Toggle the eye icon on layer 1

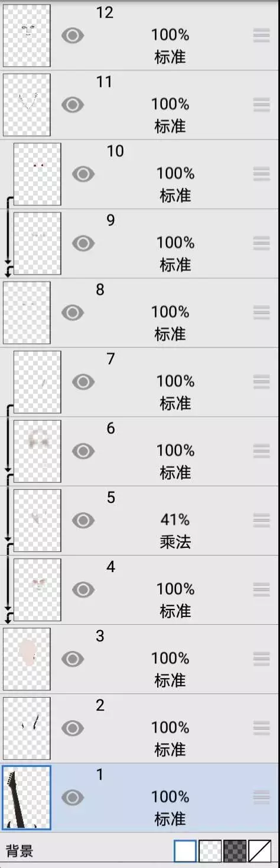coord(72,797)
